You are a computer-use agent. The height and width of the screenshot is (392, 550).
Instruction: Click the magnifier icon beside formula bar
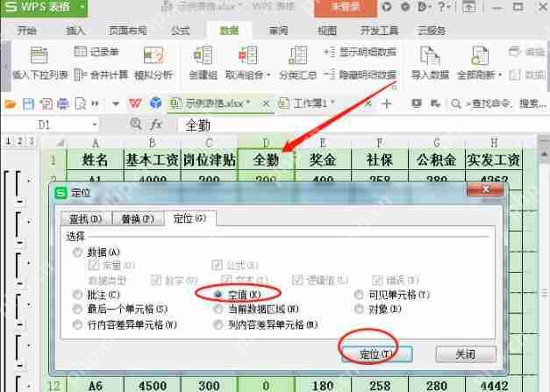point(136,124)
